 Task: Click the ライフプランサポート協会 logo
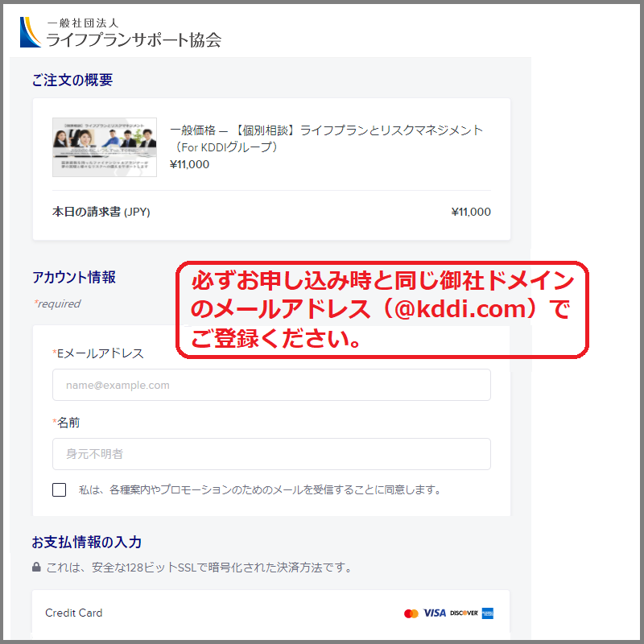pyautogui.click(x=120, y=32)
